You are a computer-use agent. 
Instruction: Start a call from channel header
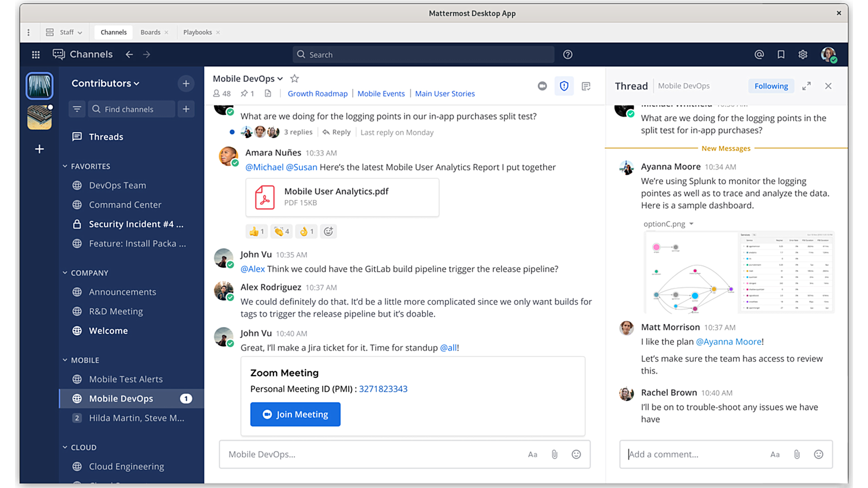click(x=542, y=86)
